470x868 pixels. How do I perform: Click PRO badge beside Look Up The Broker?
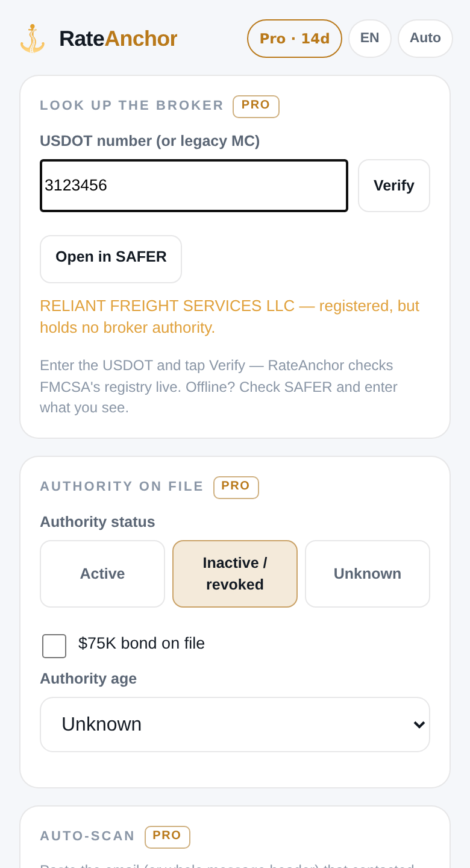click(x=256, y=106)
